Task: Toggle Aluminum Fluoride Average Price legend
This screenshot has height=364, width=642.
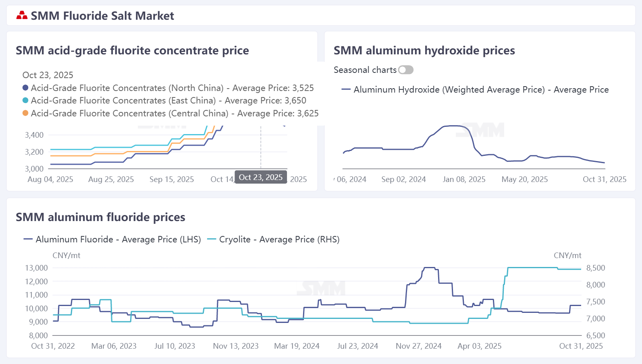Action: 112,240
